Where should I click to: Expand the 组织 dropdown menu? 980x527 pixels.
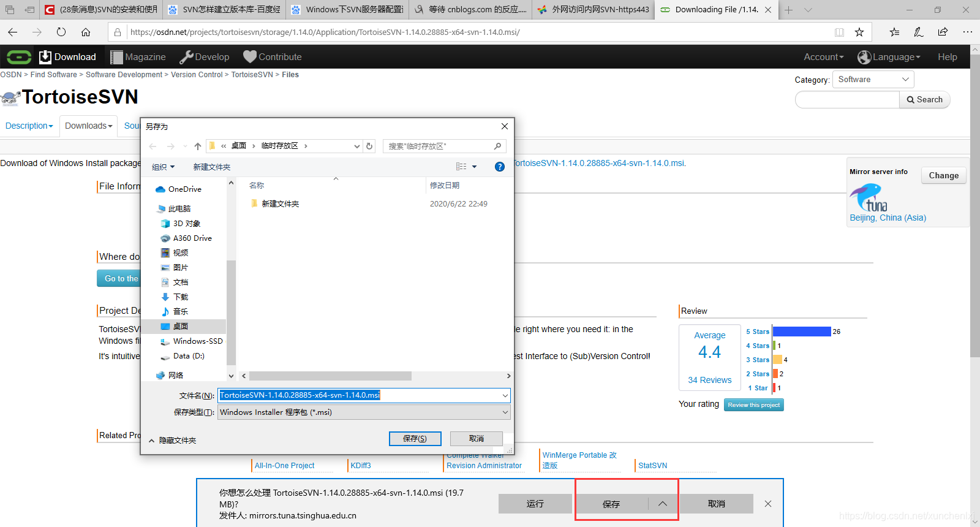coord(163,167)
